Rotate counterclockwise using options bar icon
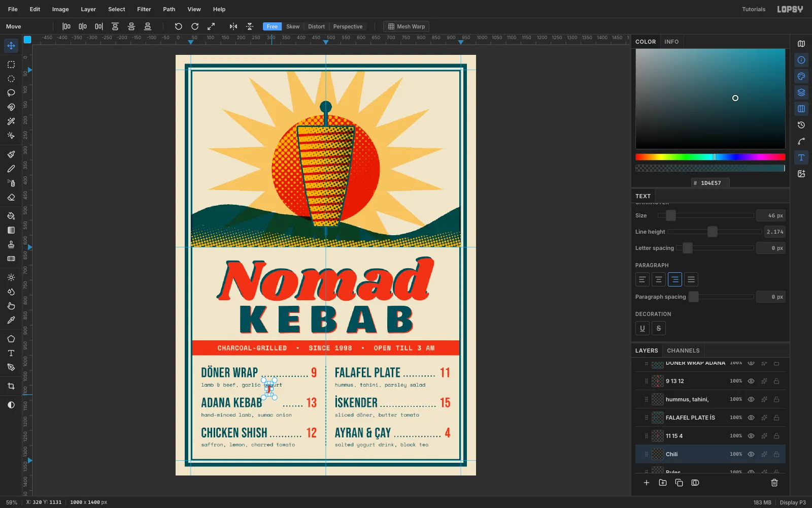The width and height of the screenshot is (812, 508). tap(179, 26)
